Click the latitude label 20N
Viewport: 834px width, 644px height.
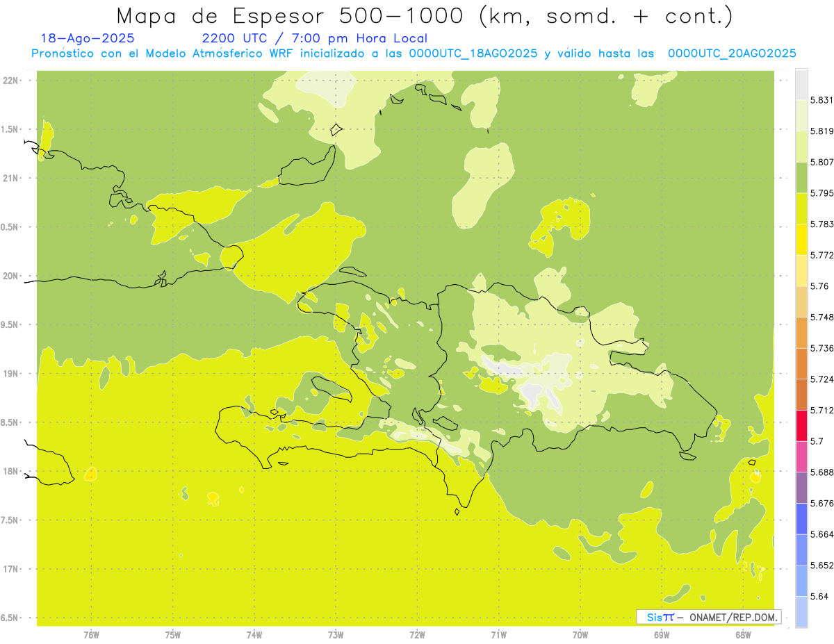click(10, 276)
